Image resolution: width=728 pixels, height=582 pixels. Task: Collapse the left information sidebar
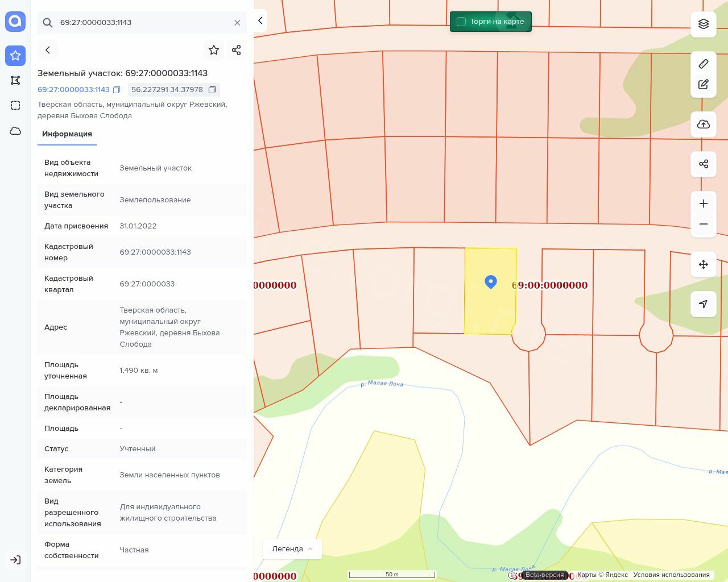coord(260,21)
